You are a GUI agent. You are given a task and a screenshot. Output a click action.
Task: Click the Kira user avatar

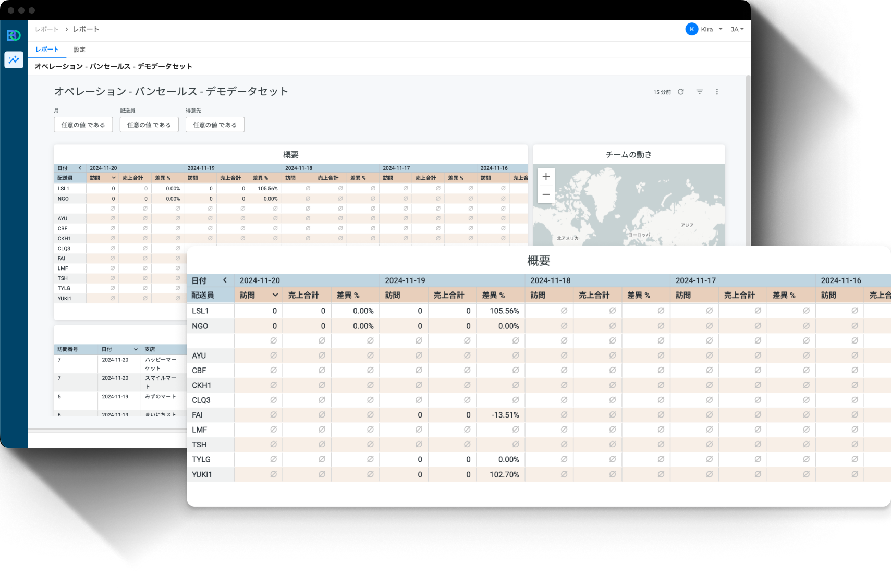pos(691,29)
